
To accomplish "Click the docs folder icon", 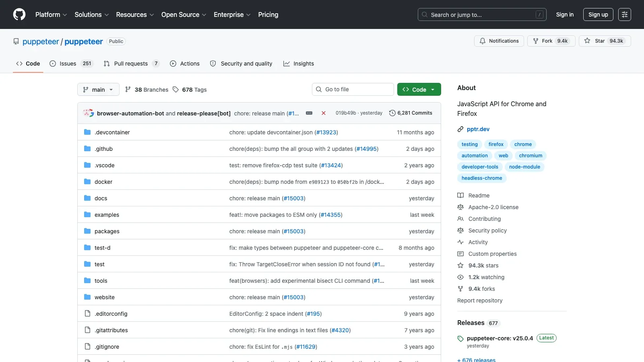I will (x=87, y=198).
